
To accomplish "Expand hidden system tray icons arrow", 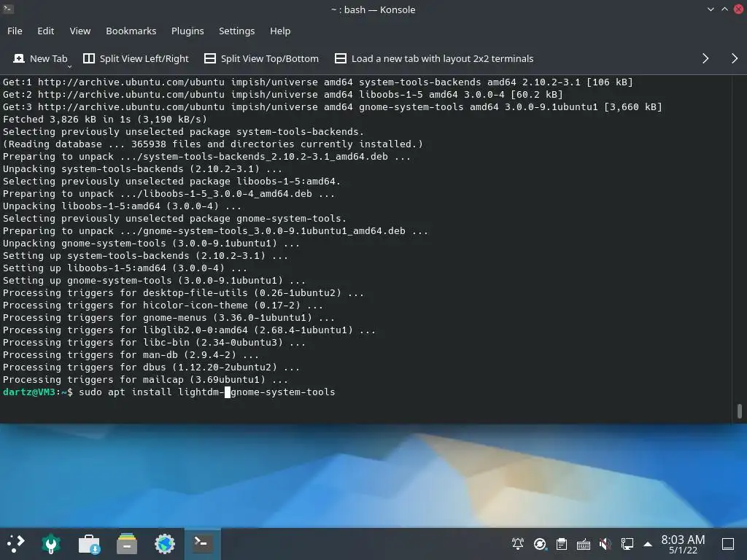I will click(x=648, y=544).
